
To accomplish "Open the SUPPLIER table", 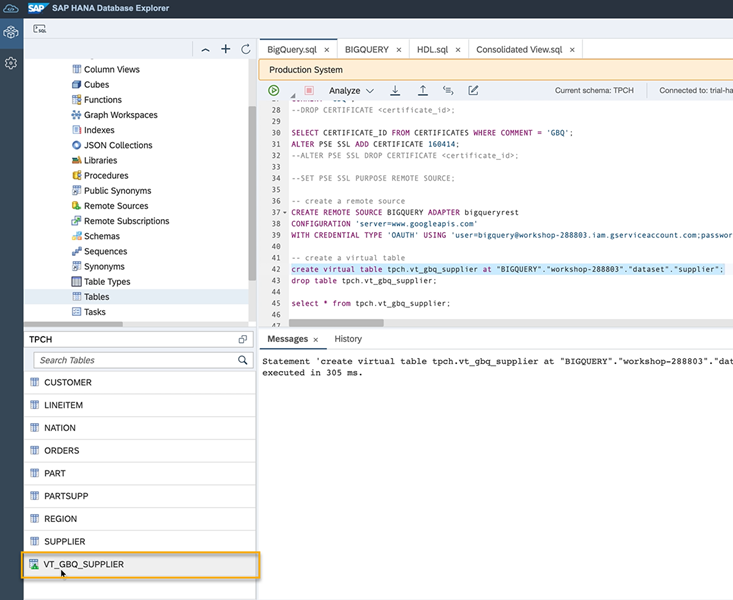I will (140, 542).
